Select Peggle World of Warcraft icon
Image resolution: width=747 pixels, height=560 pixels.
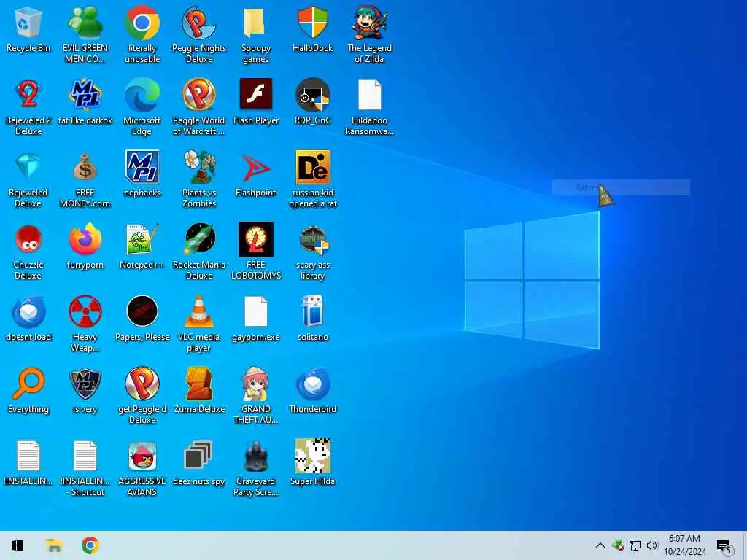tap(199, 94)
